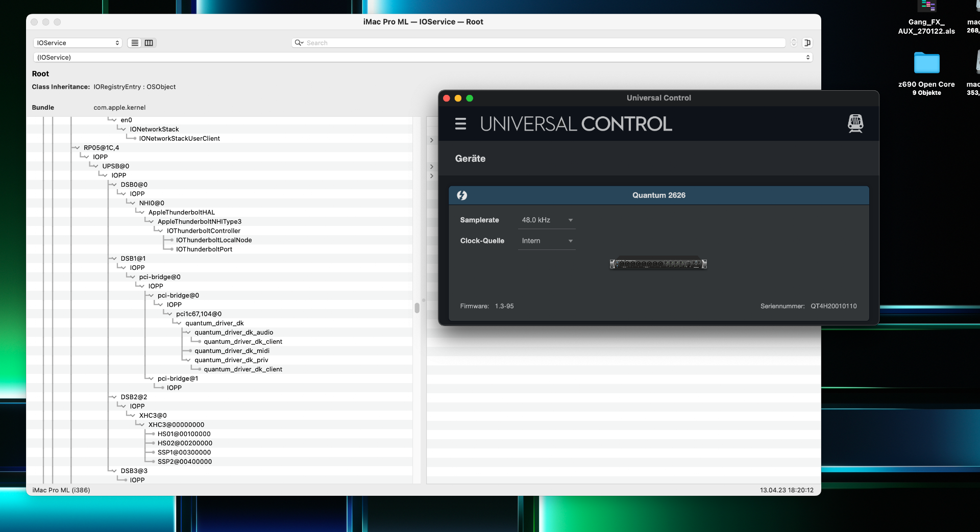This screenshot has width=980, height=532.
Task: Open the IOService plane selector dropdown
Action: click(78, 43)
